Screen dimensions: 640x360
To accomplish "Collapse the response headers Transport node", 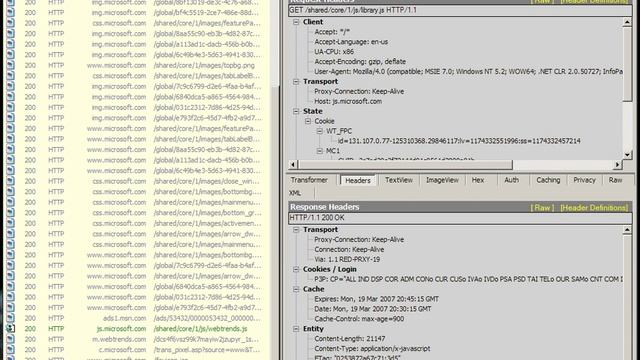I will coord(296,230).
